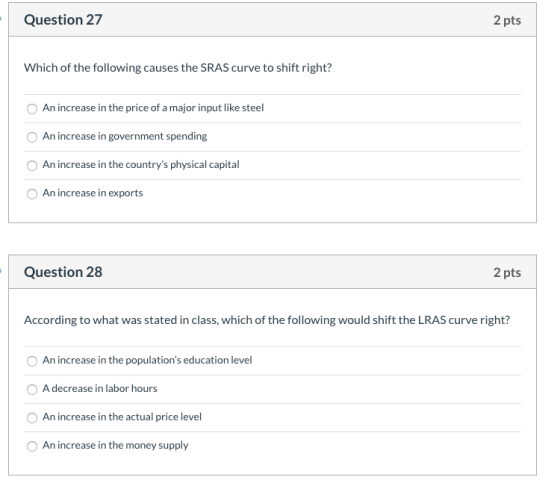Viewport: 560px width, 480px height.
Task: Click answer text about major input like steel
Action: coord(153,108)
